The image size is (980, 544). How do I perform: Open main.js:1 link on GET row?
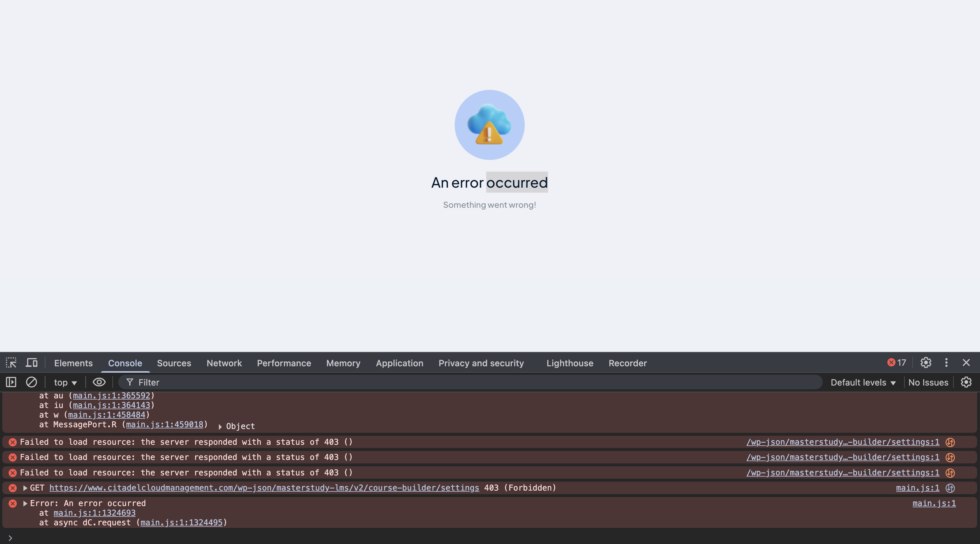pos(918,488)
